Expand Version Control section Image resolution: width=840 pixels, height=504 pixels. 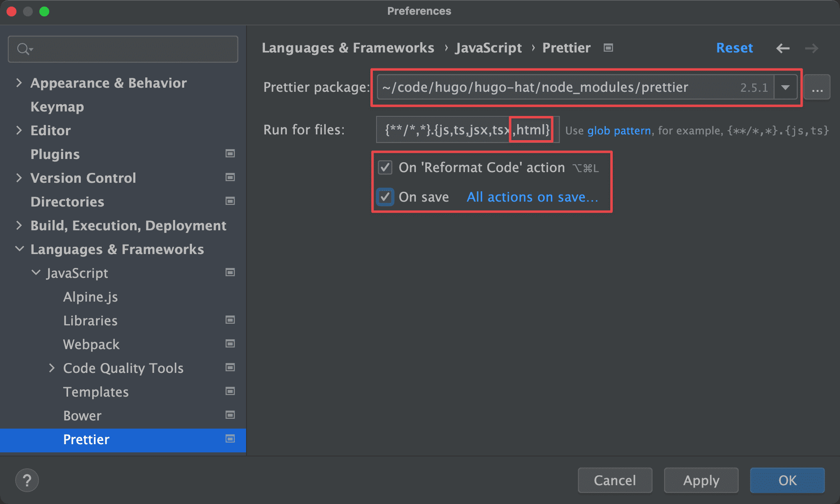tap(19, 178)
